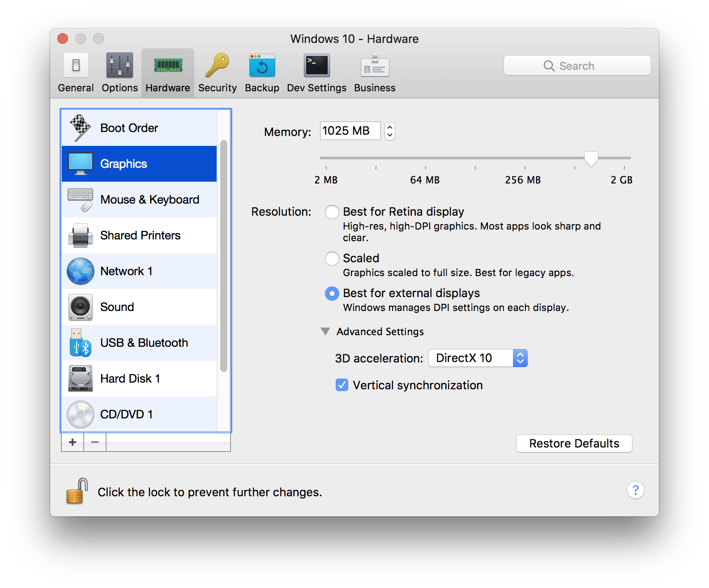This screenshot has width=709, height=588.
Task: Open the Business badge icon
Action: (x=375, y=65)
